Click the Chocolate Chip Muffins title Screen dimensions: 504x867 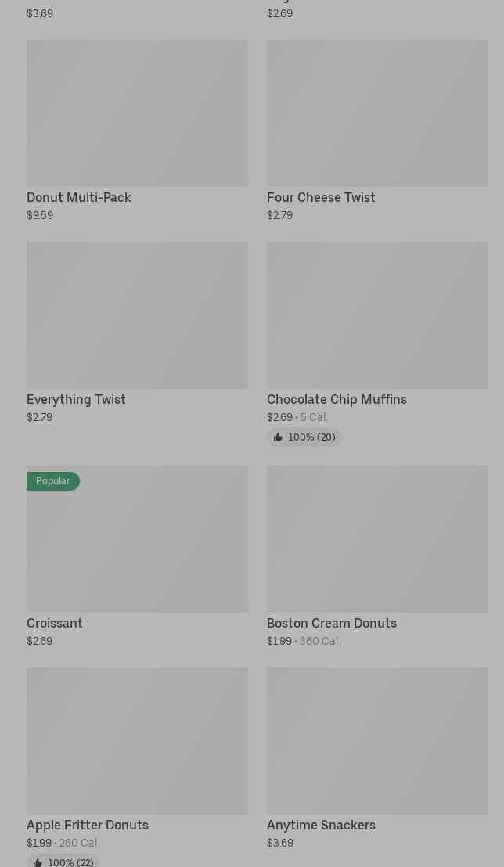(x=337, y=399)
